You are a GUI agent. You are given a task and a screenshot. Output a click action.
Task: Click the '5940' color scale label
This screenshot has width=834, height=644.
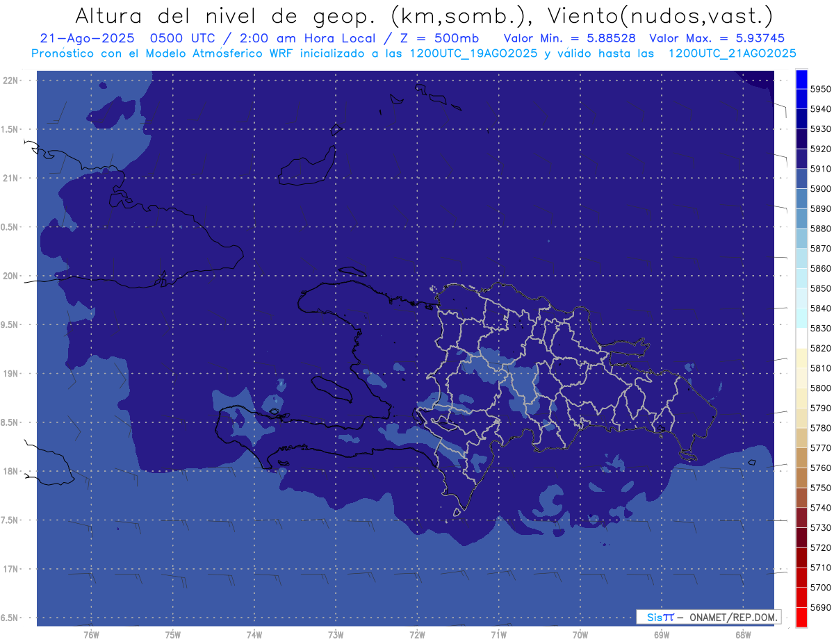pos(820,109)
